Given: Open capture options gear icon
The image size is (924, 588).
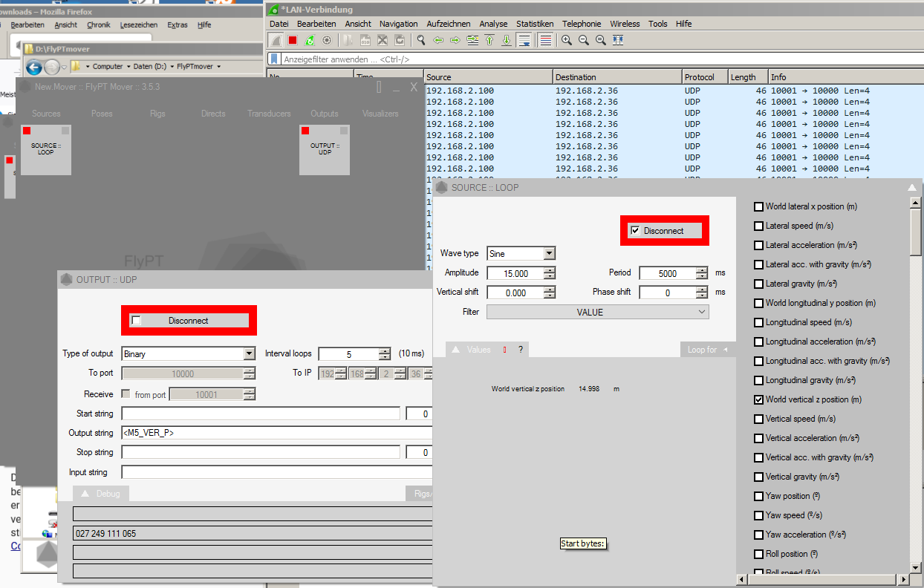Looking at the screenshot, I should 327,40.
